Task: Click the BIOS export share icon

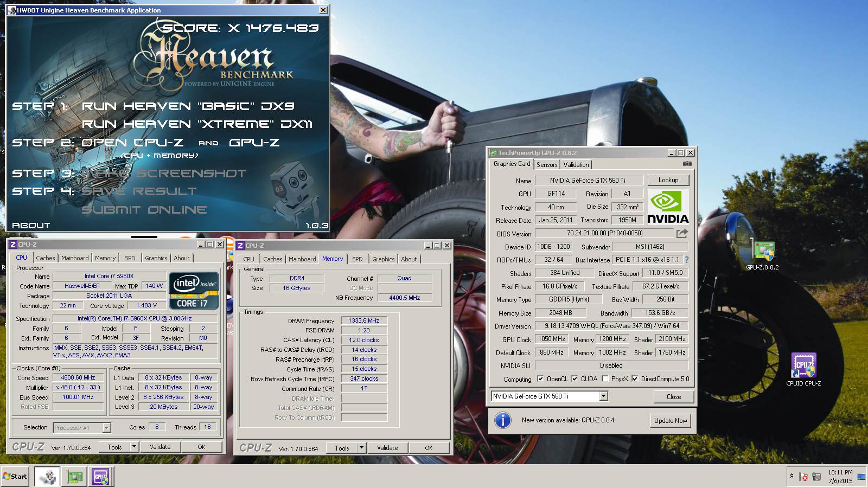Action: click(682, 233)
